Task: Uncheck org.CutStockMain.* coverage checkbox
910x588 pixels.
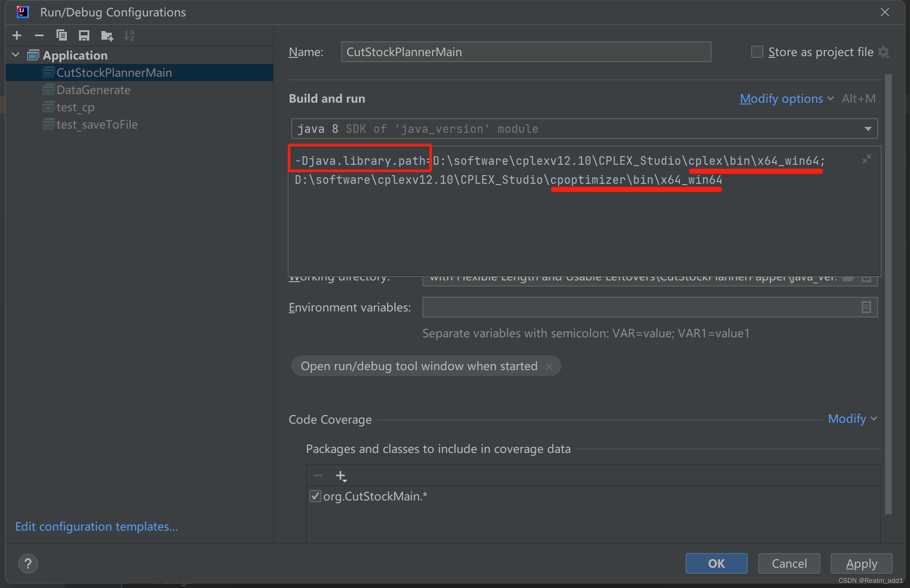Action: (x=315, y=496)
